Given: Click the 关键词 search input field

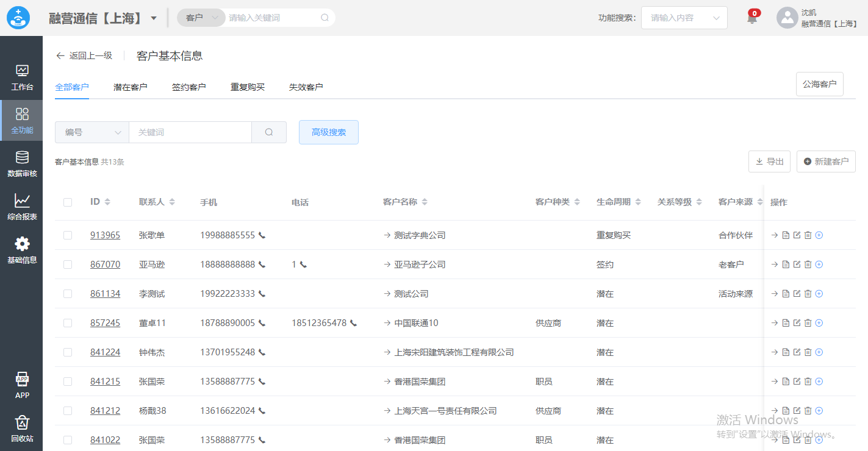Looking at the screenshot, I should [x=190, y=132].
